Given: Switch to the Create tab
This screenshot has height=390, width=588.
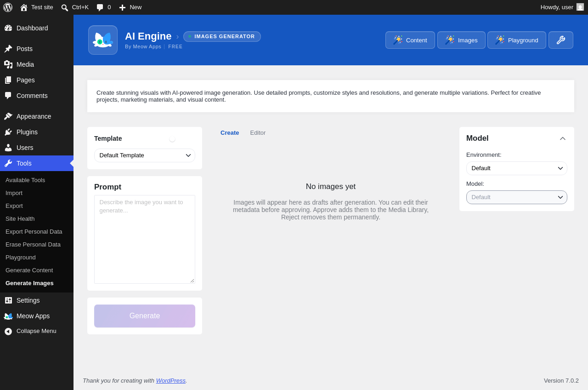Looking at the screenshot, I should pos(230,133).
